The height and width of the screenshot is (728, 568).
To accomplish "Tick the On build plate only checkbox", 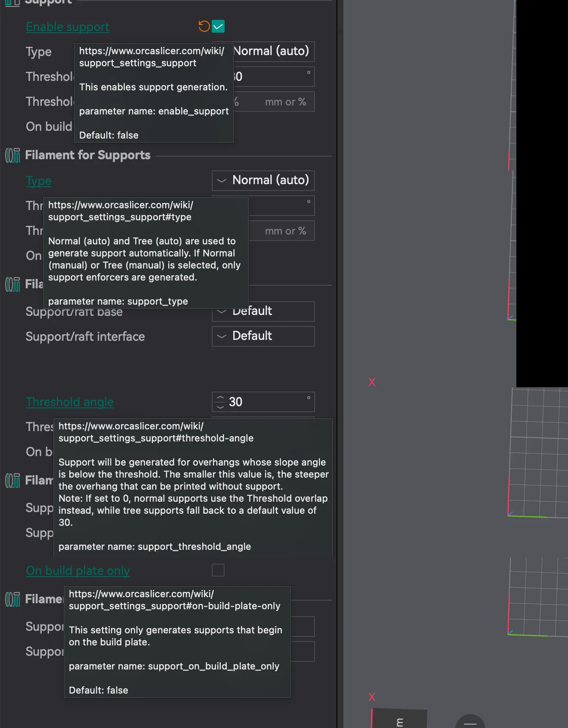I will [x=218, y=570].
